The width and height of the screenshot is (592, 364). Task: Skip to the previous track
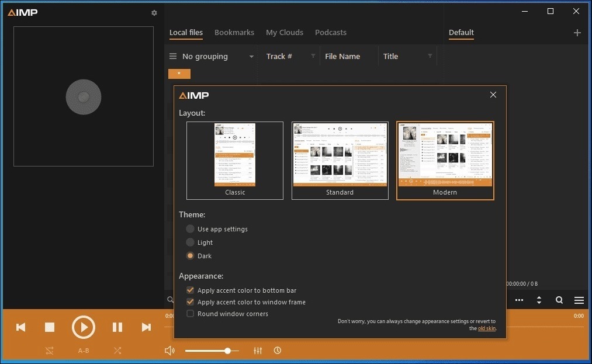(x=20, y=327)
